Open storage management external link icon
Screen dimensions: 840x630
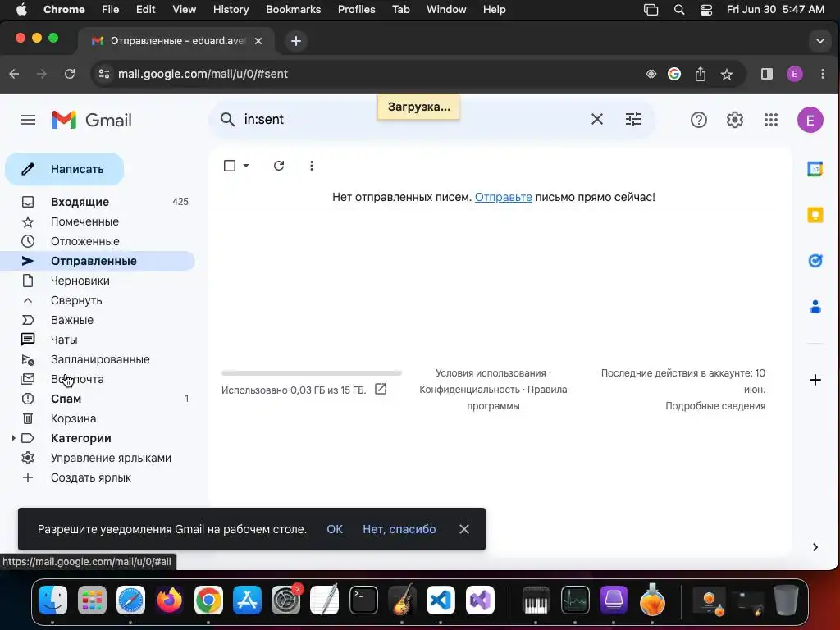pos(381,389)
